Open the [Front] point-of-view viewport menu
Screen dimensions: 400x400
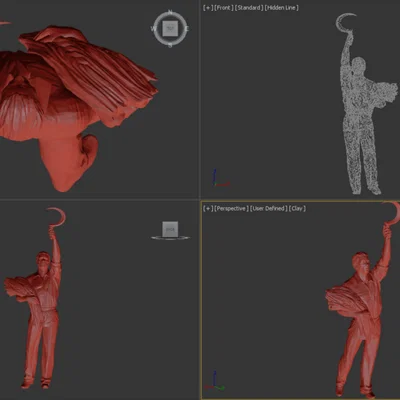pos(224,8)
